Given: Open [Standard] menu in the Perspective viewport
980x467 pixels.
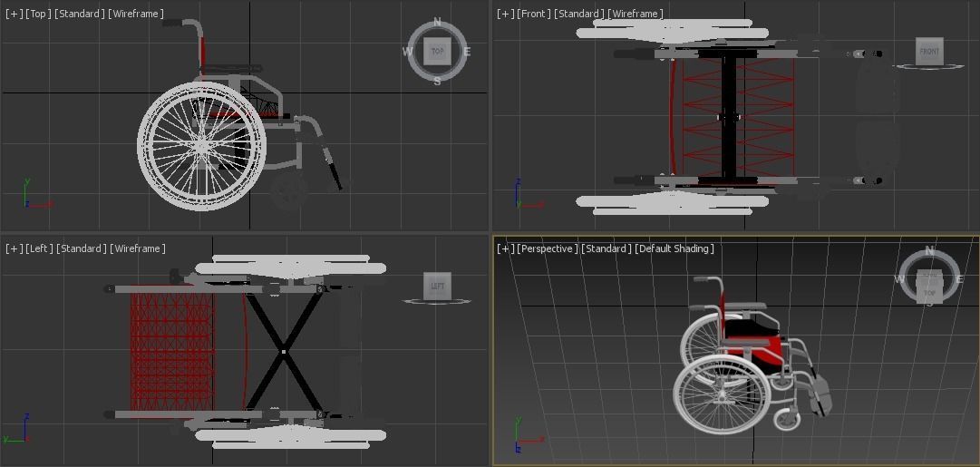Looking at the screenshot, I should 606,248.
